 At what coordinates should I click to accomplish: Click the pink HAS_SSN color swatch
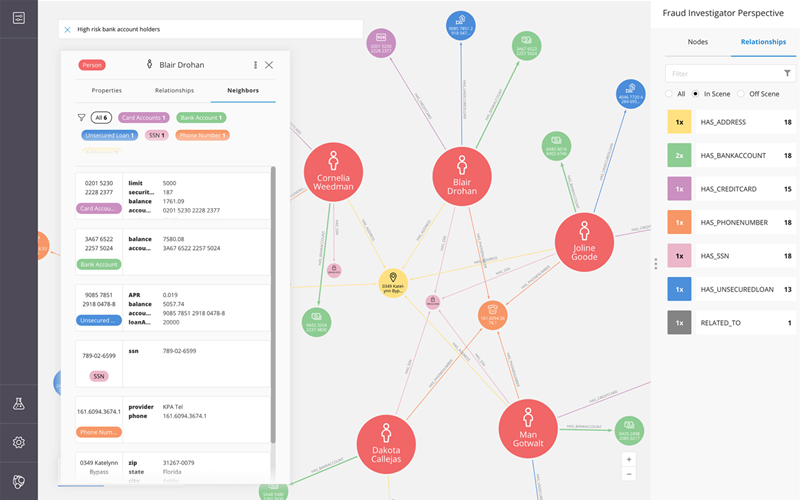[679, 256]
